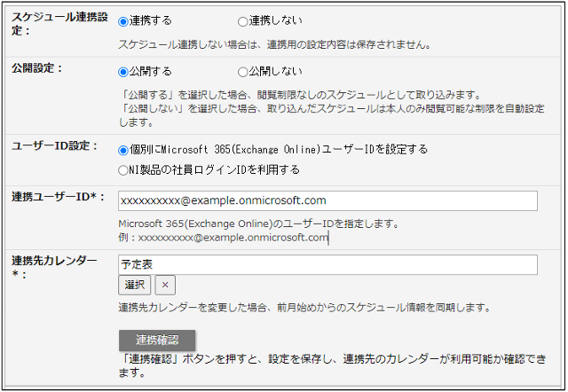
Task: Click the ユーザーID設定 label
Action: pos(55,145)
